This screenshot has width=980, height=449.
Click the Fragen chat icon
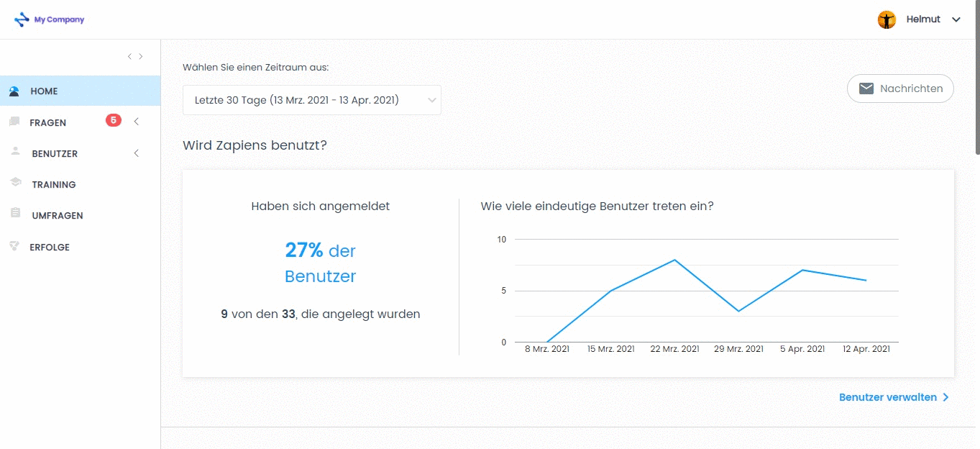(14, 122)
